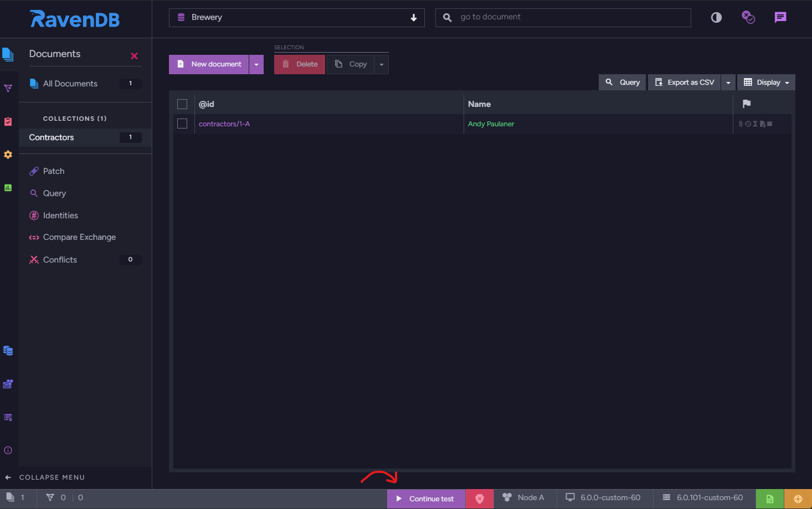This screenshot has width=812, height=509.
Task: Click the COLLECTIONS (1) heading
Action: [x=75, y=119]
